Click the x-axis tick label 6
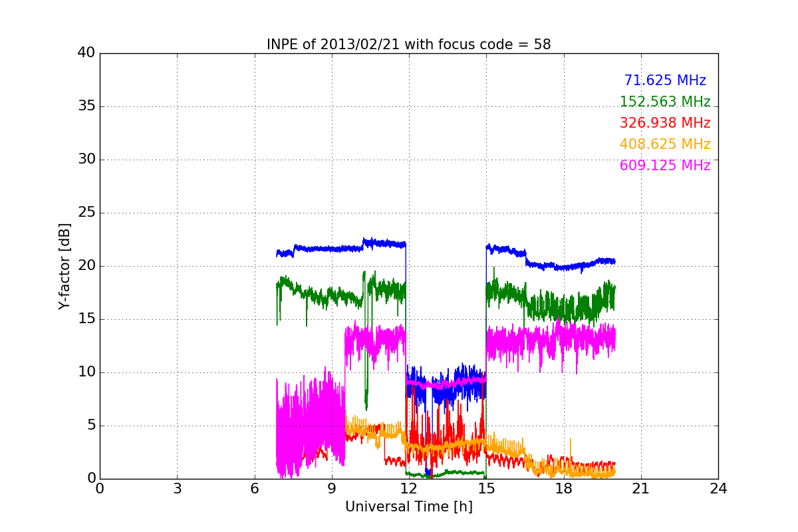Image resolution: width=798 pixels, height=532 pixels. point(255,489)
